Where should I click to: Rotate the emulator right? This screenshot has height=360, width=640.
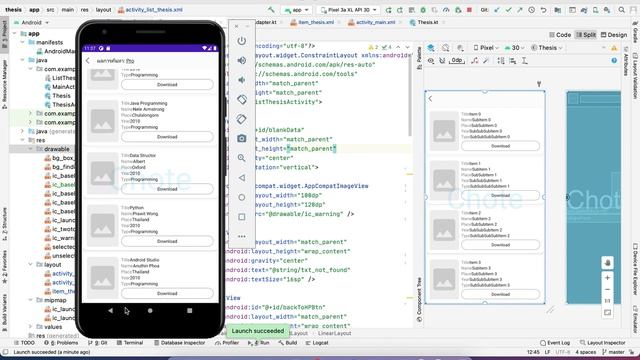tap(242, 119)
